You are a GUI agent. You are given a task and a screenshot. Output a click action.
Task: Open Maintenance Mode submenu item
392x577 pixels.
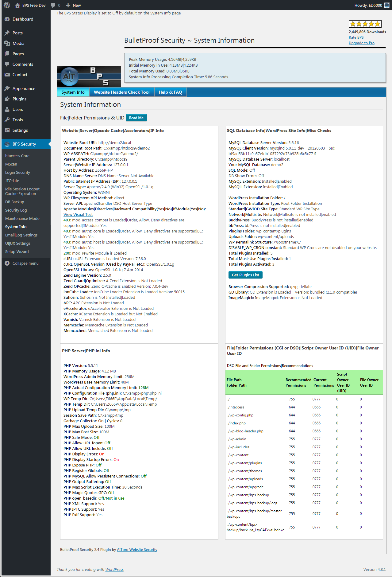click(x=22, y=219)
